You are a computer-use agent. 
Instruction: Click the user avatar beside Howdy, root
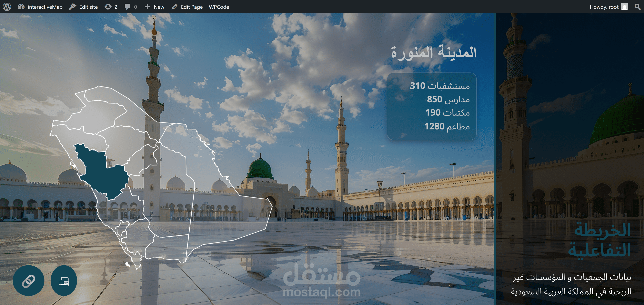tap(624, 7)
